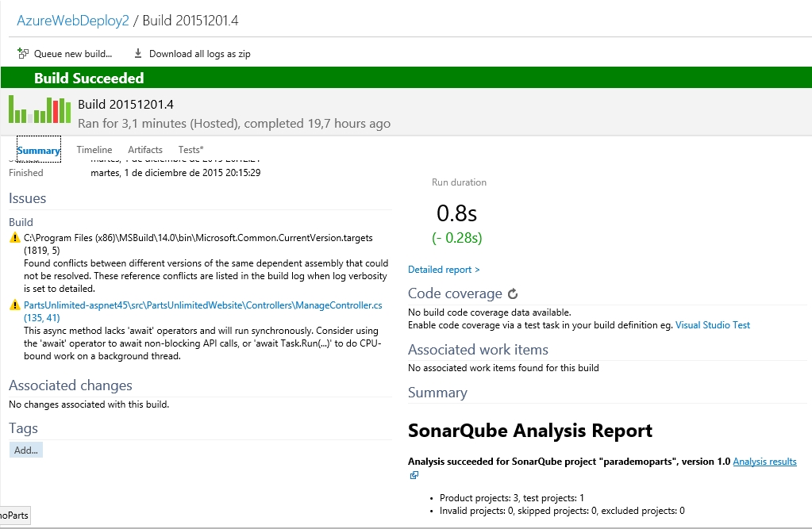Viewport: 812px width, 529px height.
Task: Click the 0.8s run duration value
Action: point(456,213)
